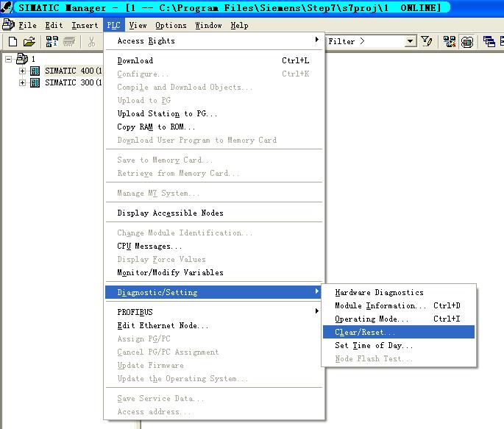Click the Configure Network toolbar icon

coord(450,41)
